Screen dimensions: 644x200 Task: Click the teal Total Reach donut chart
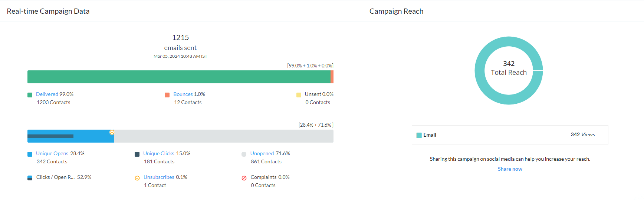480,70
